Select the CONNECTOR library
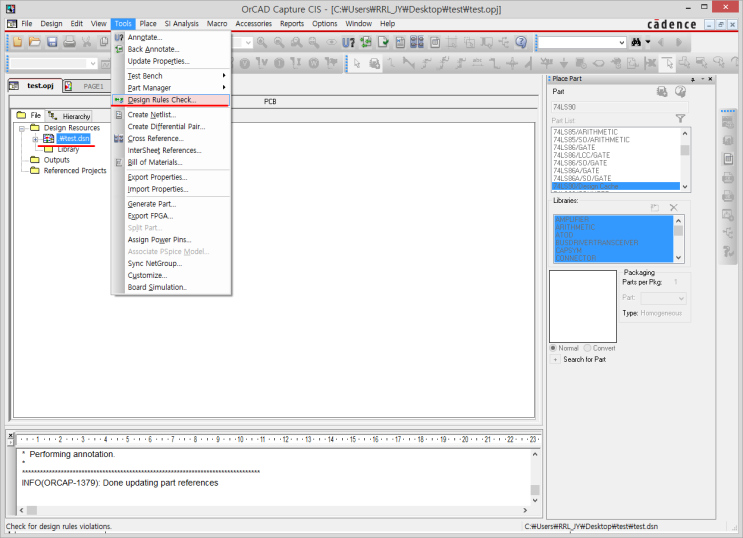This screenshot has height=538, width=743. [576, 258]
